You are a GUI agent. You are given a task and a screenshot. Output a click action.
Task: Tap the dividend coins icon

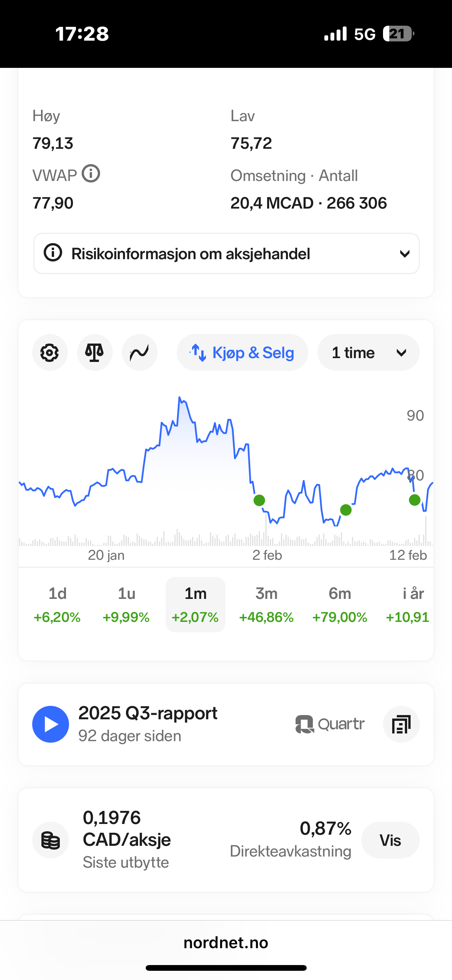click(x=51, y=840)
